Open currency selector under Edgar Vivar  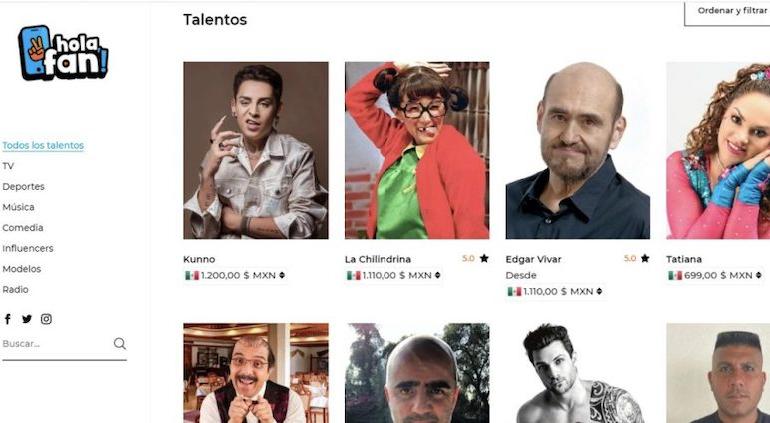(599, 292)
